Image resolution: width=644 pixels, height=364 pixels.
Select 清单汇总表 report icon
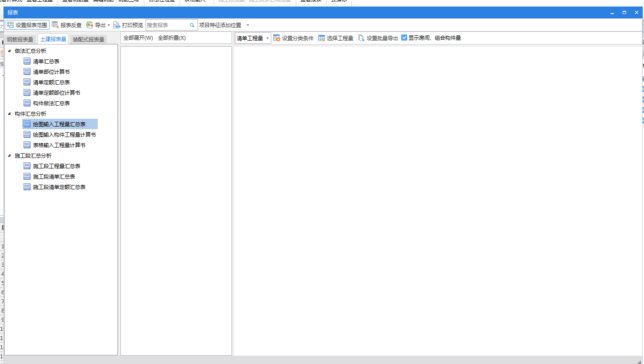[x=27, y=61]
